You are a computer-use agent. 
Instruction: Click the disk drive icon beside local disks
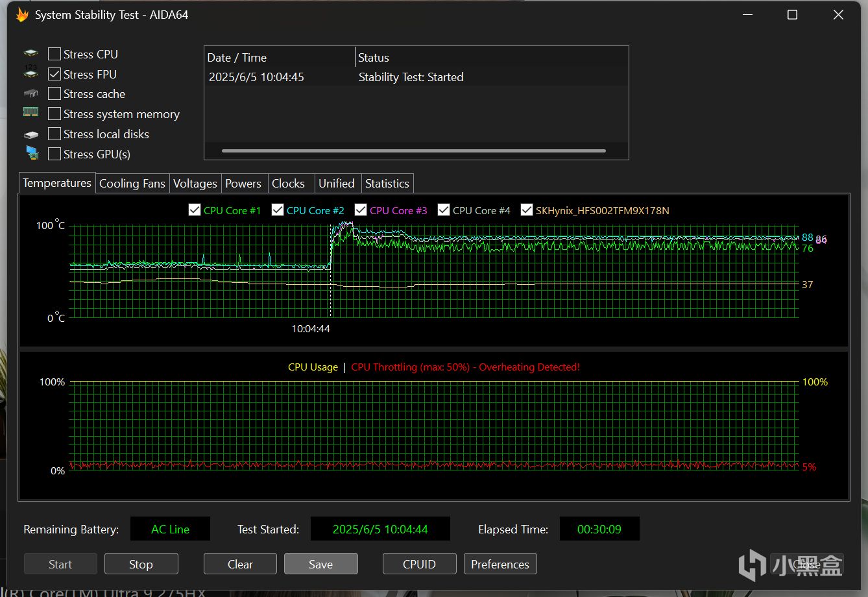(30, 134)
